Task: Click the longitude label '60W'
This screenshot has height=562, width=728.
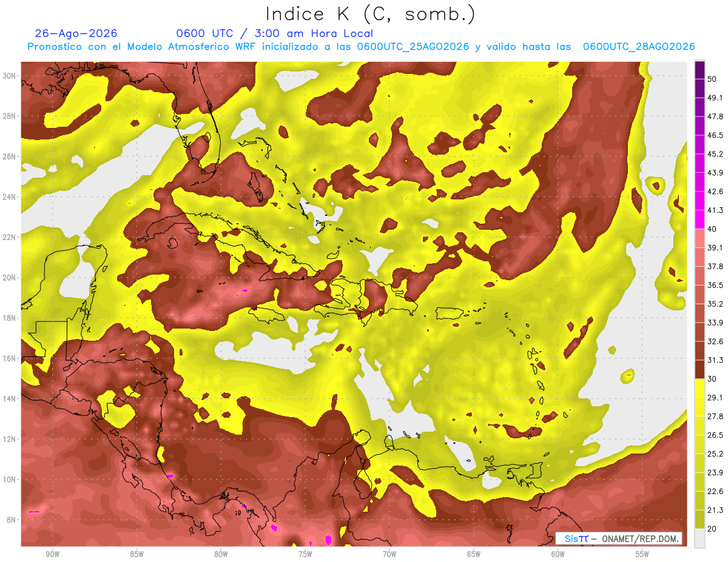Action: click(558, 554)
